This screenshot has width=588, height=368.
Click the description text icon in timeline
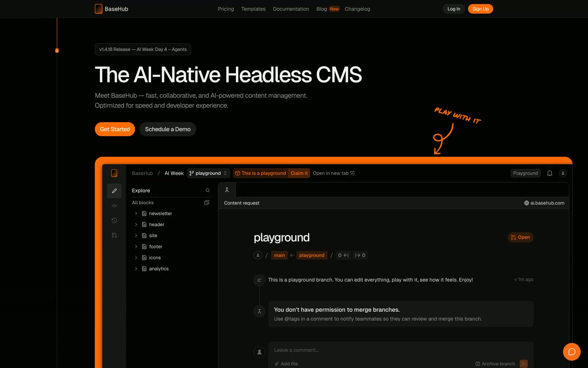tap(259, 280)
